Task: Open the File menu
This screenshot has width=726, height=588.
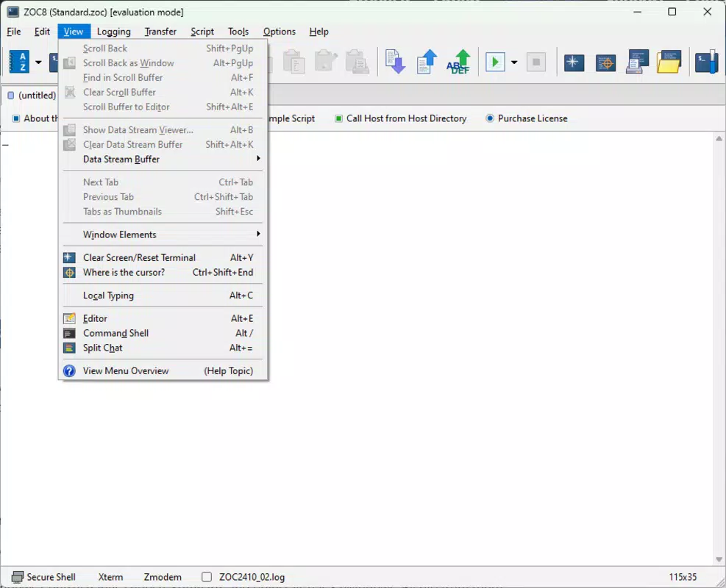Action: (14, 32)
